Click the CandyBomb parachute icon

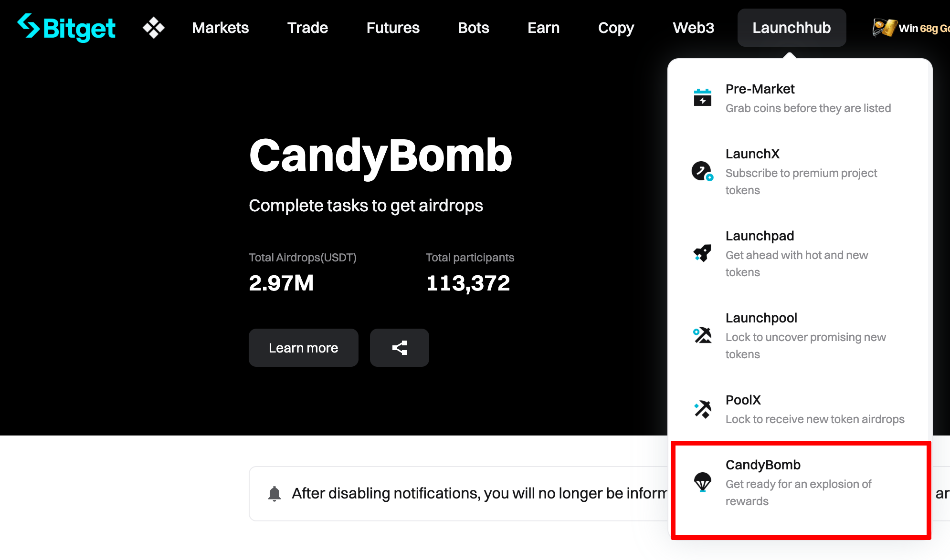coord(702,482)
